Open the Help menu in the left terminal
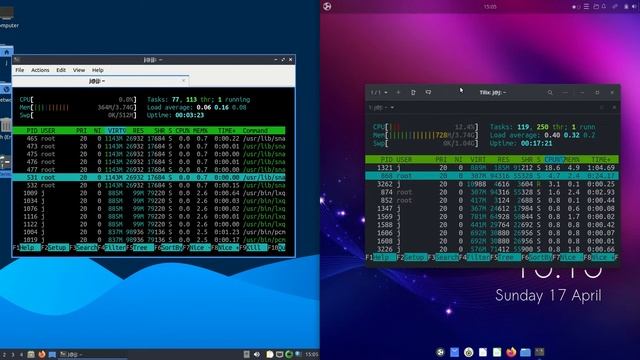The width and height of the screenshot is (640, 360). [x=98, y=70]
